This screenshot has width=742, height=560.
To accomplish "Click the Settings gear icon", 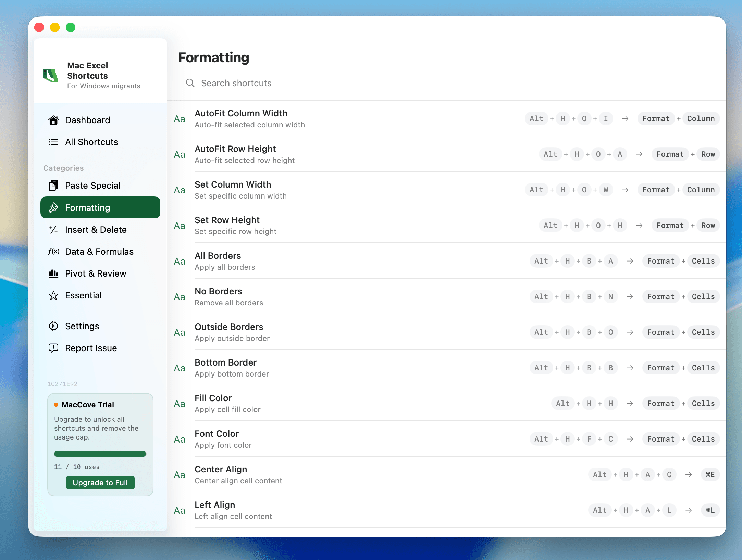I will 53,326.
